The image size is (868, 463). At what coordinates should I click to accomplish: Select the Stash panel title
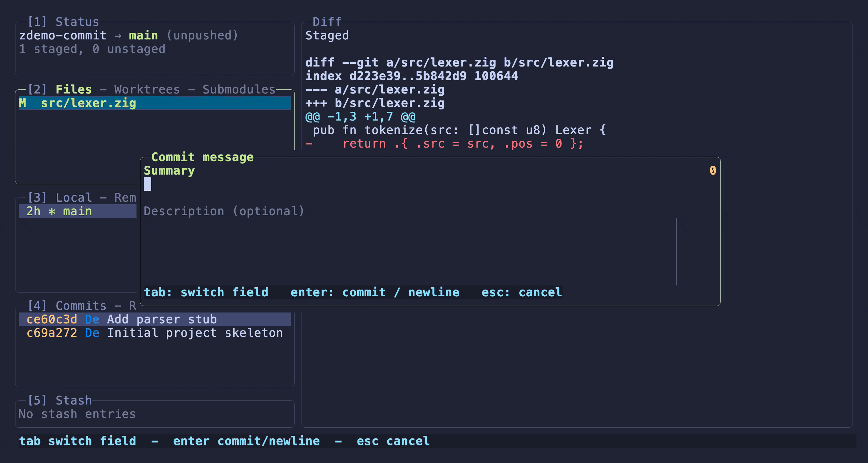coord(59,400)
